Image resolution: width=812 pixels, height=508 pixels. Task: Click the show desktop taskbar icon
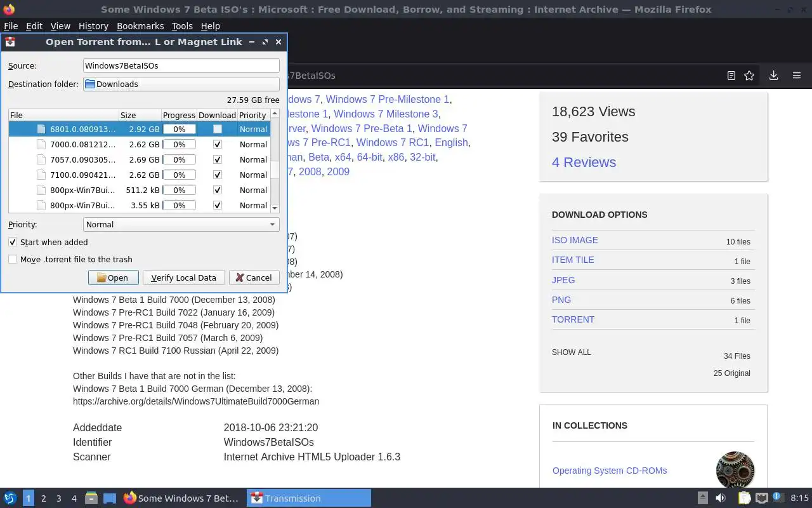click(110, 498)
